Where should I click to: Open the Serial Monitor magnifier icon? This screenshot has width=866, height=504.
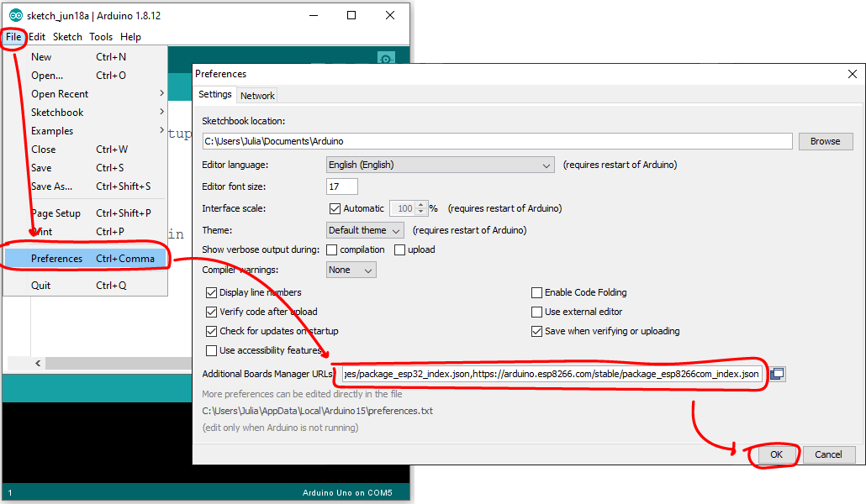pyautogui.click(x=386, y=58)
